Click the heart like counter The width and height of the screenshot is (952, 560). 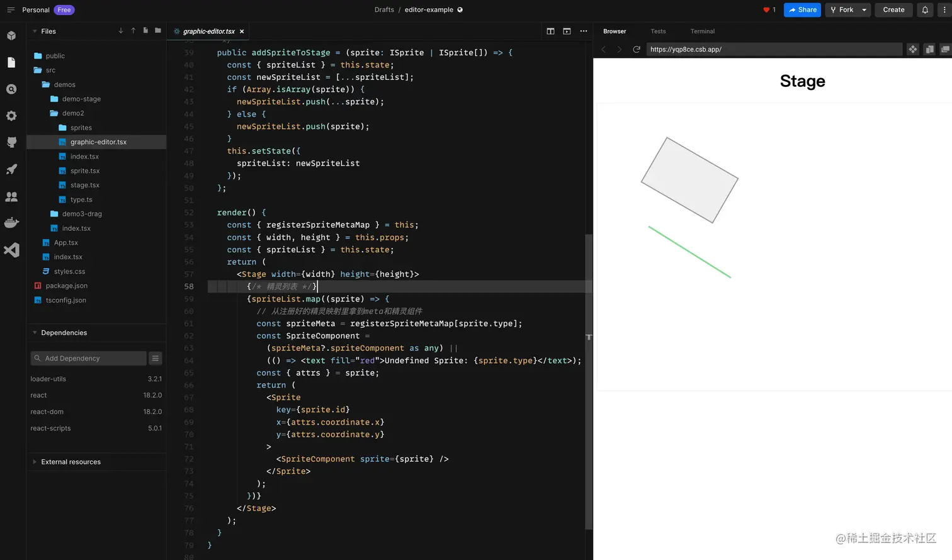point(769,9)
